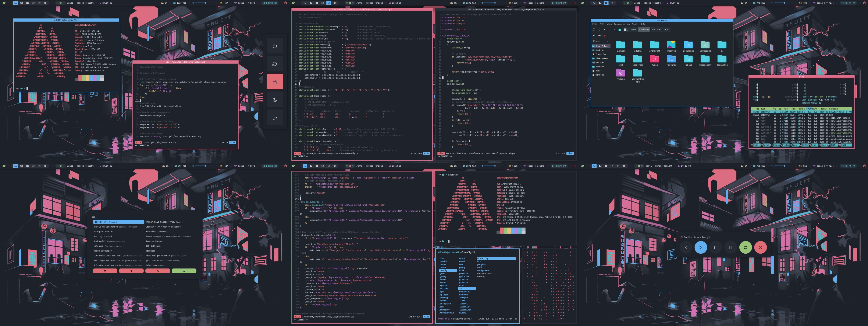Toggle the red shuffle button in music player

pyautogui.click(x=761, y=247)
